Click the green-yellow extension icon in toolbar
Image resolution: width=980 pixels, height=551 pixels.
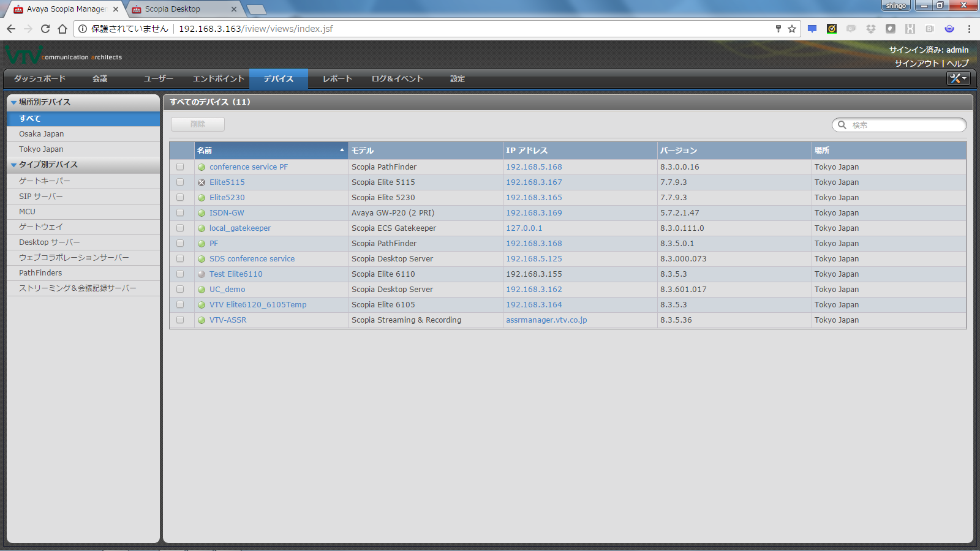click(x=832, y=29)
